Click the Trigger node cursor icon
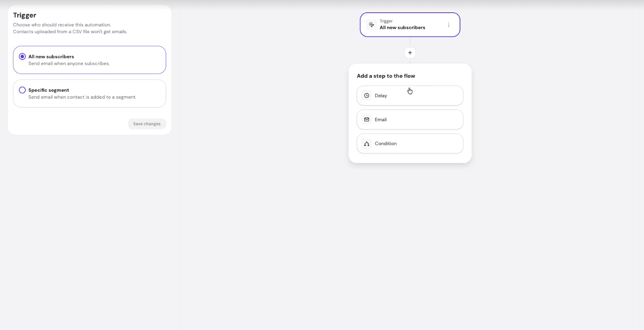The width and height of the screenshot is (644, 330). (x=371, y=25)
